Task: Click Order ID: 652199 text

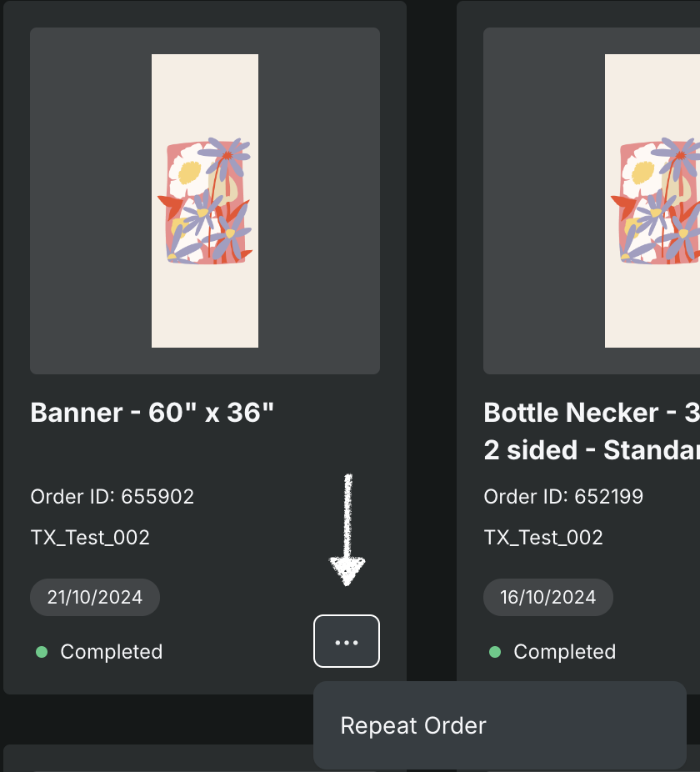Action: tap(563, 497)
